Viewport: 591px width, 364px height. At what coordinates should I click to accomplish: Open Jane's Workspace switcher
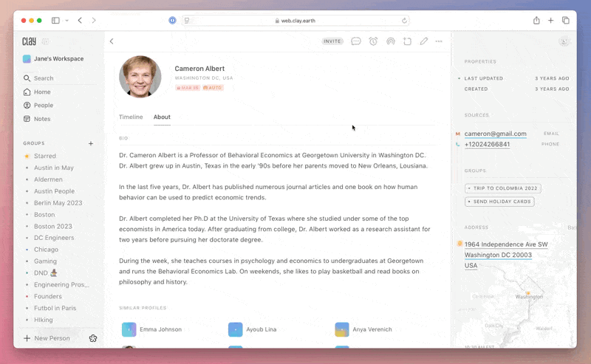[x=53, y=59]
